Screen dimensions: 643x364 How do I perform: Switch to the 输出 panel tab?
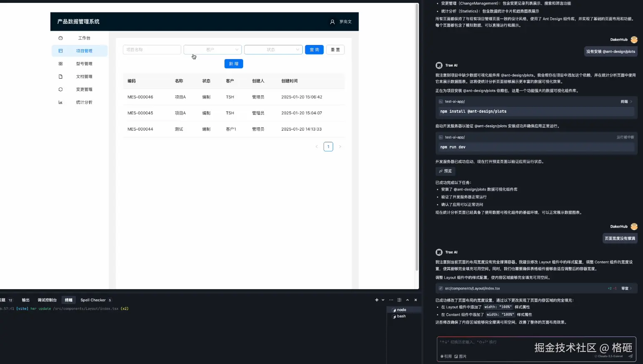tap(26, 300)
